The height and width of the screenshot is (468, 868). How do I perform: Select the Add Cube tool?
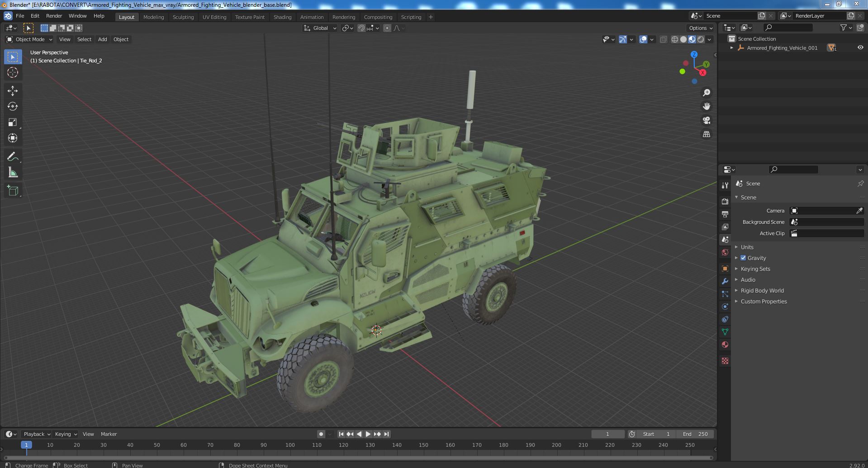[x=13, y=191]
